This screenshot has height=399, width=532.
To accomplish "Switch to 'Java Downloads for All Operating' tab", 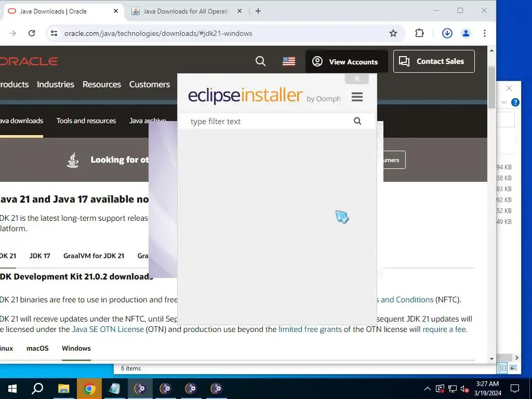I will pos(186,11).
